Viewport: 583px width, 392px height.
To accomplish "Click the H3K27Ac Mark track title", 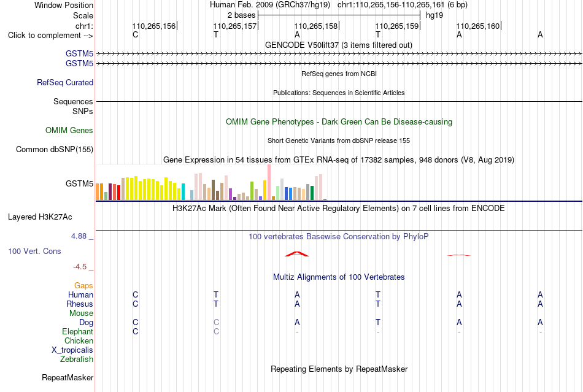I will coord(339,208).
